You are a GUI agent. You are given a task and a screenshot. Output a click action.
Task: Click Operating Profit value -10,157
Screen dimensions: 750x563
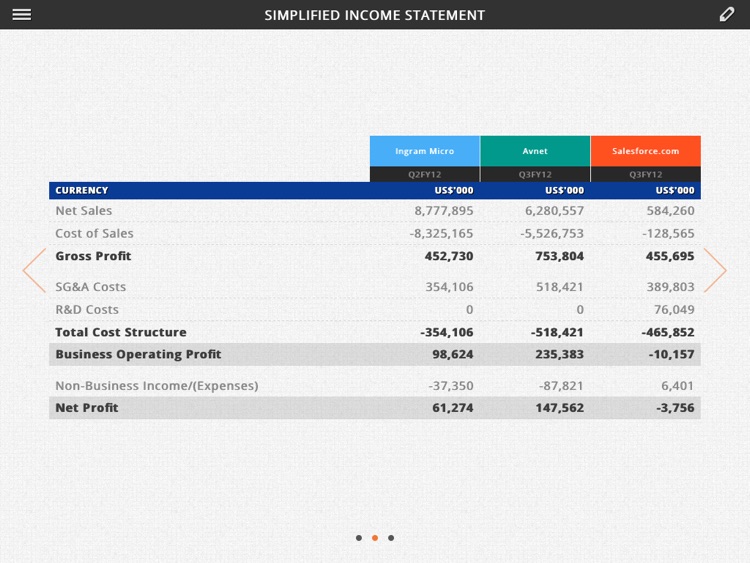coord(672,354)
